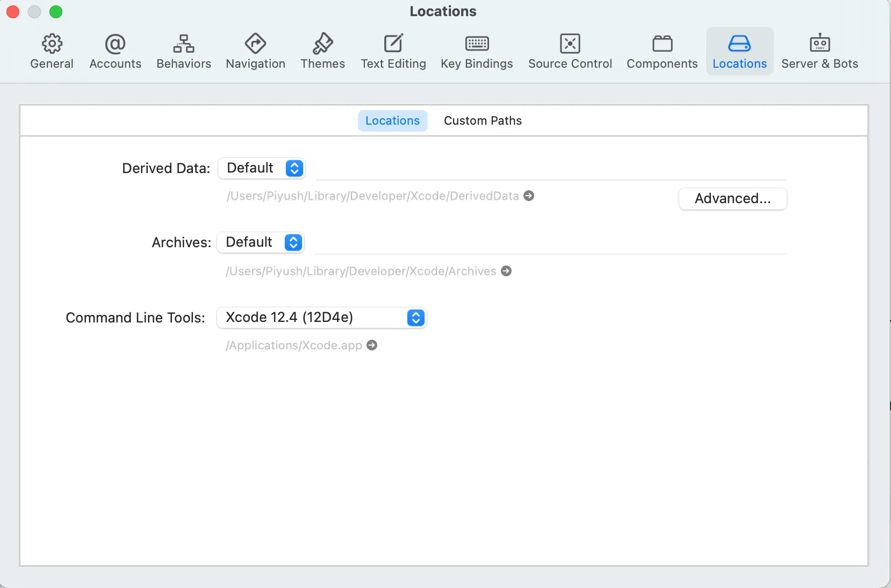Reveal Xcode.app path with its arrow icon
The width and height of the screenshot is (891, 588).
pyautogui.click(x=372, y=345)
